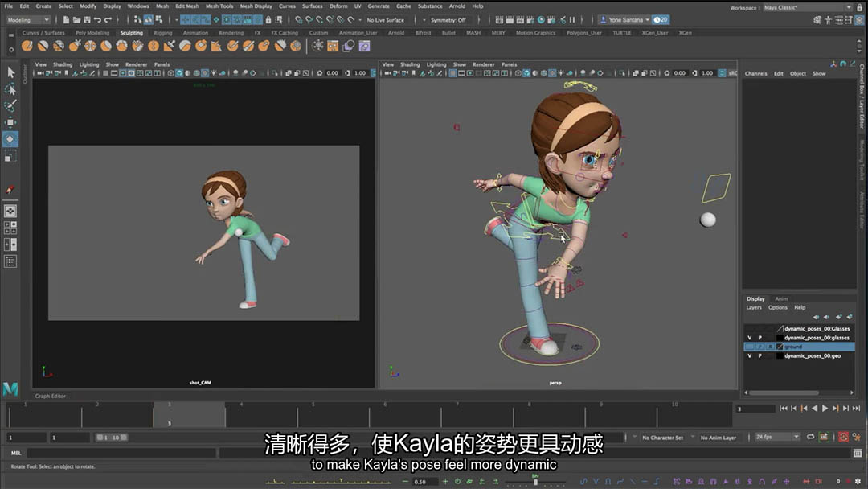This screenshot has height=489, width=868.
Task: Click the Play backwards button
Action: coord(814,408)
